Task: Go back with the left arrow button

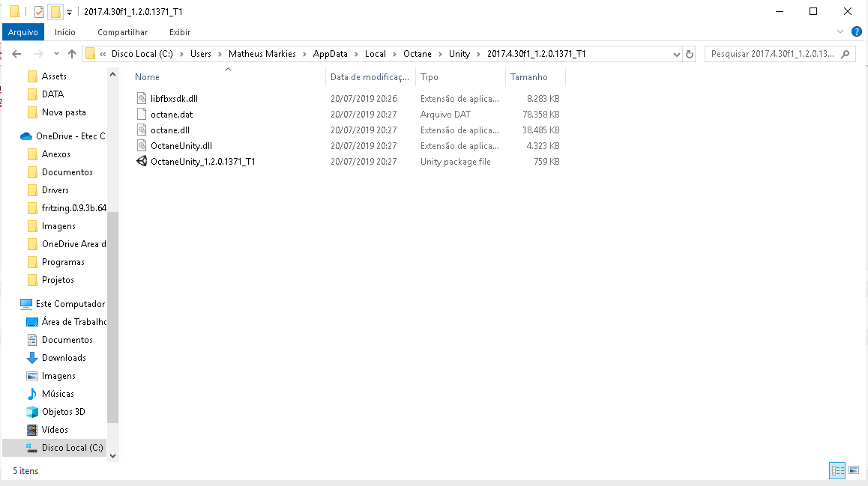Action: pyautogui.click(x=16, y=54)
